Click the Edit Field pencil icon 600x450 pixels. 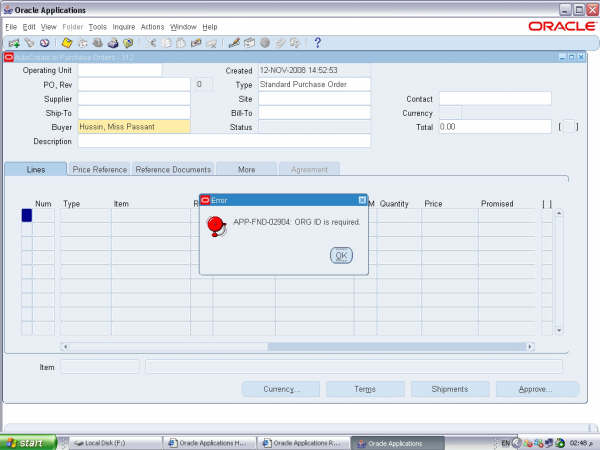tap(234, 43)
